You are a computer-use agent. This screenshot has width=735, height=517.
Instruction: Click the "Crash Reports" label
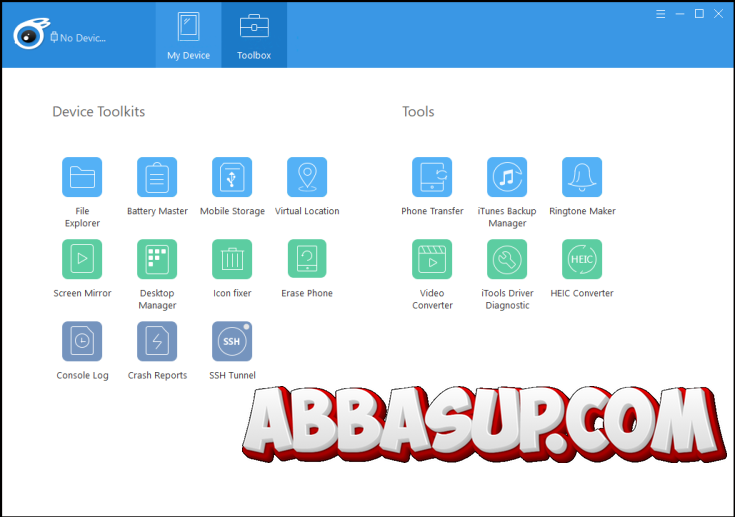point(157,375)
